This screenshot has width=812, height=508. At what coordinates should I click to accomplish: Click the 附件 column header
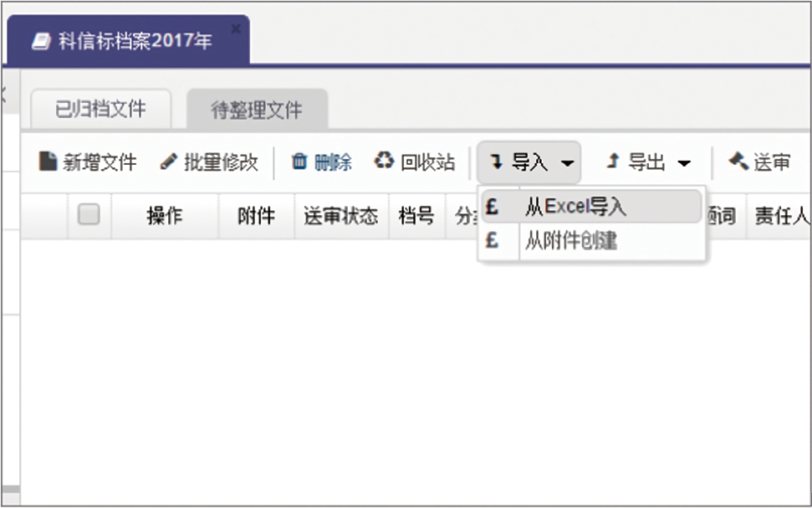click(256, 217)
